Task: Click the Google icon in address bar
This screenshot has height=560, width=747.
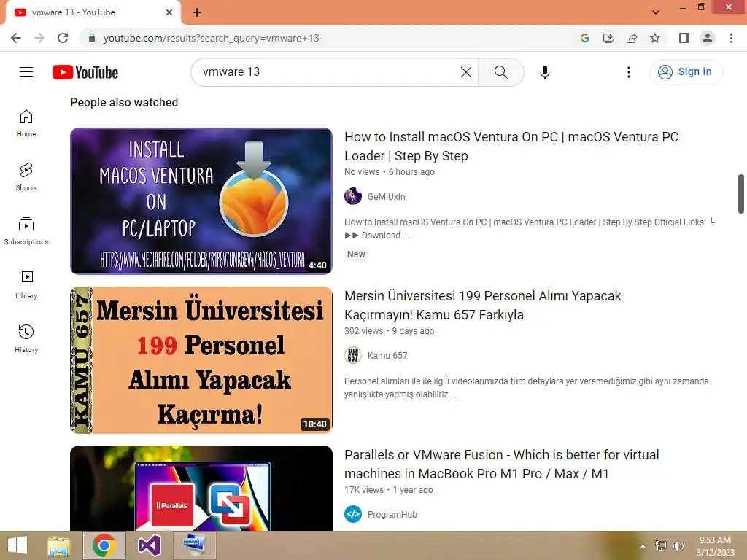Action: (585, 38)
